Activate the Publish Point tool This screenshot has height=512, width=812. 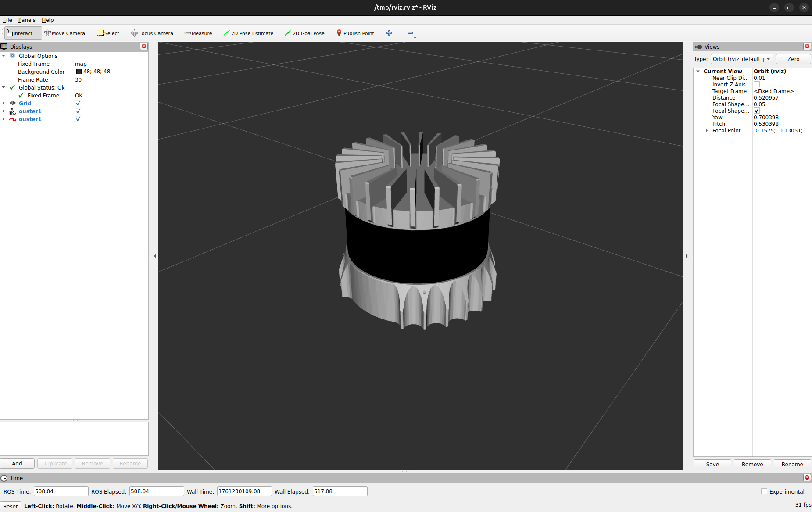point(355,33)
